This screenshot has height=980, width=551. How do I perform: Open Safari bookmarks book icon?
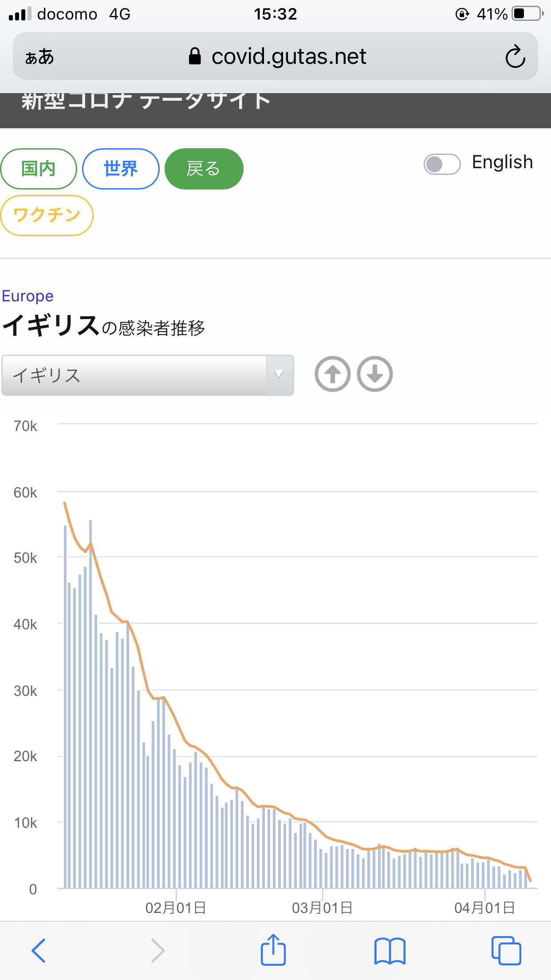pos(390,951)
